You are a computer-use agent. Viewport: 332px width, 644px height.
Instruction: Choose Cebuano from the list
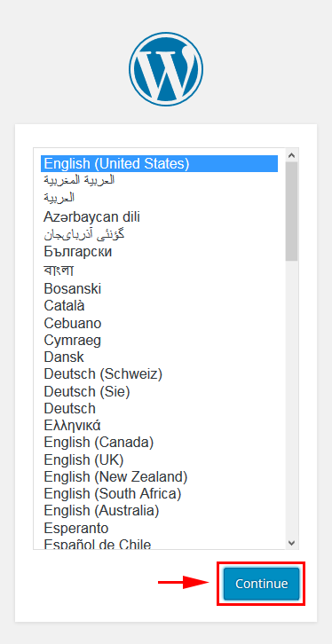(160, 323)
